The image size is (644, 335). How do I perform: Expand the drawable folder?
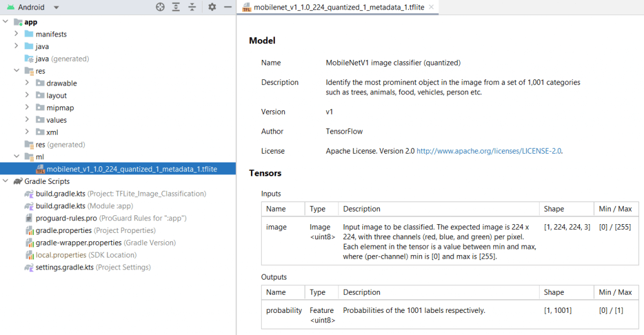(27, 83)
